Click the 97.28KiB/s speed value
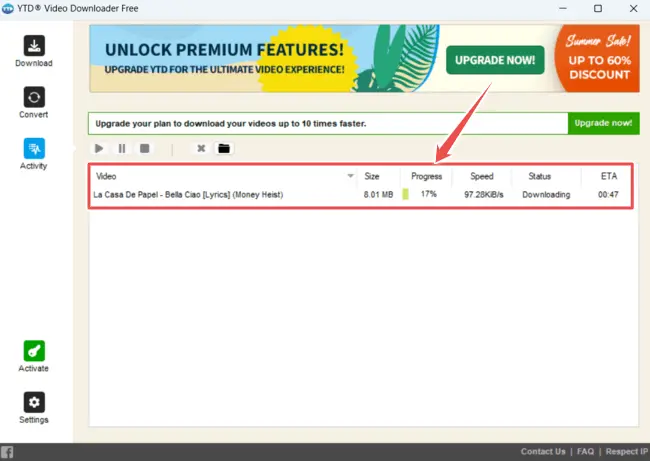The width and height of the screenshot is (650, 461). 483,194
